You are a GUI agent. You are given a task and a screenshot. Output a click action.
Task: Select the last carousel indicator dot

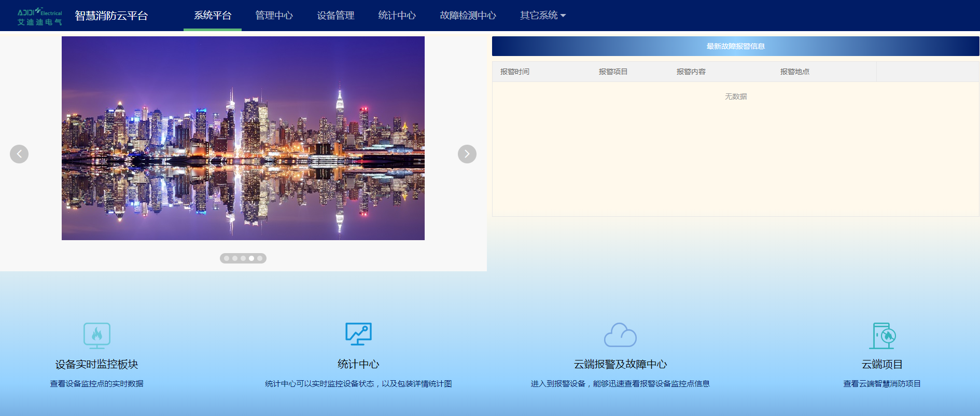click(x=260, y=258)
